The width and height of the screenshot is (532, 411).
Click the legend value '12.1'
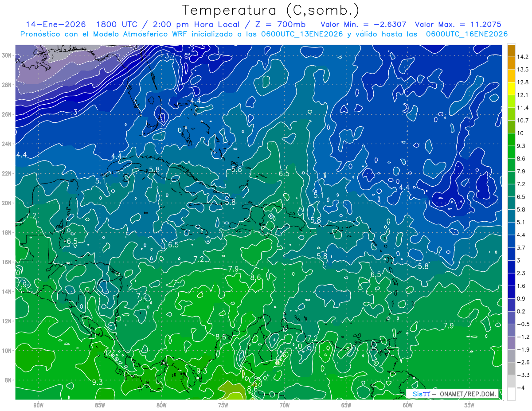522,95
